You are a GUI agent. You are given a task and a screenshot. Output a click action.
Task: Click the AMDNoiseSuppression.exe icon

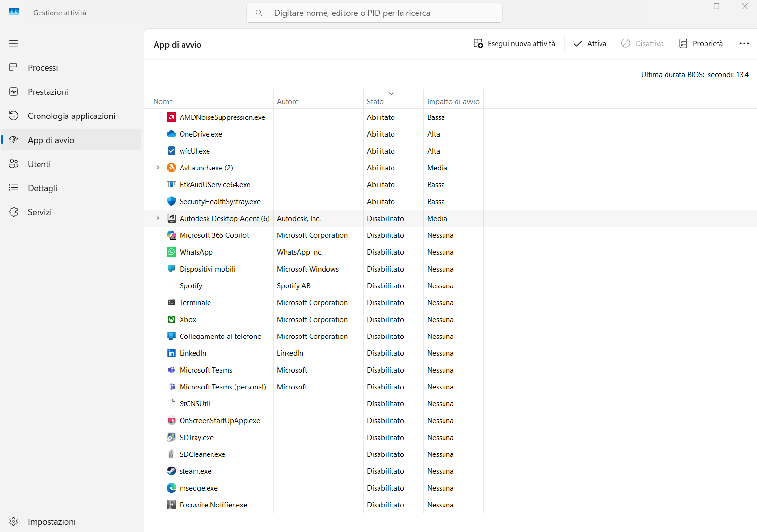[x=171, y=117]
